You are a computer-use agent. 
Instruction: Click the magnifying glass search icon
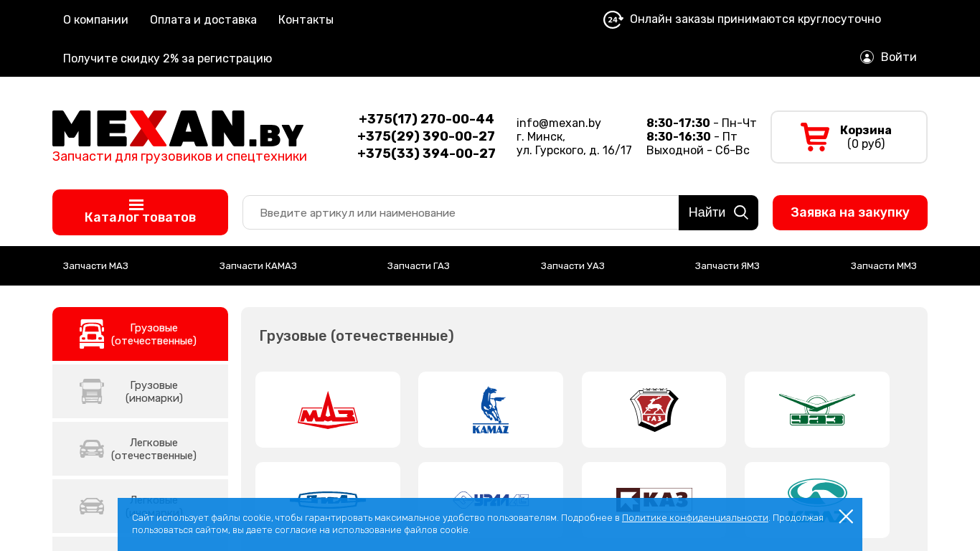click(x=741, y=212)
